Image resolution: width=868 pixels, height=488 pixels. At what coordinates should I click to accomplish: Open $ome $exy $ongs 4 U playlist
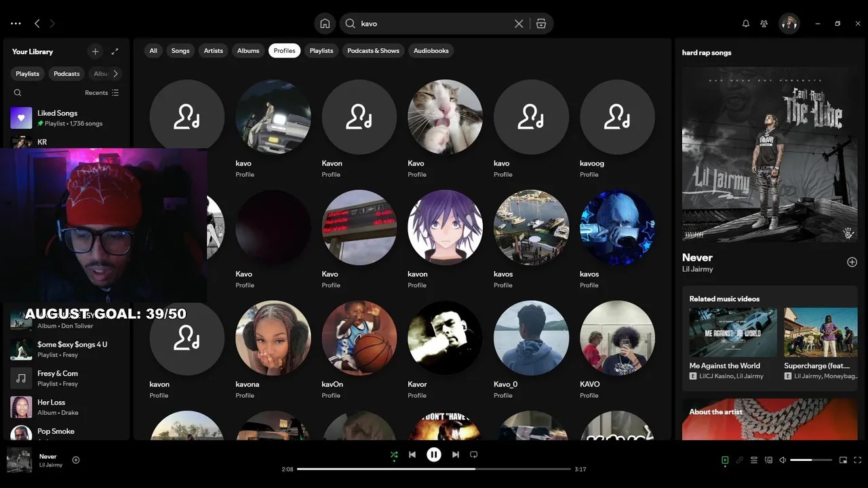[66, 349]
